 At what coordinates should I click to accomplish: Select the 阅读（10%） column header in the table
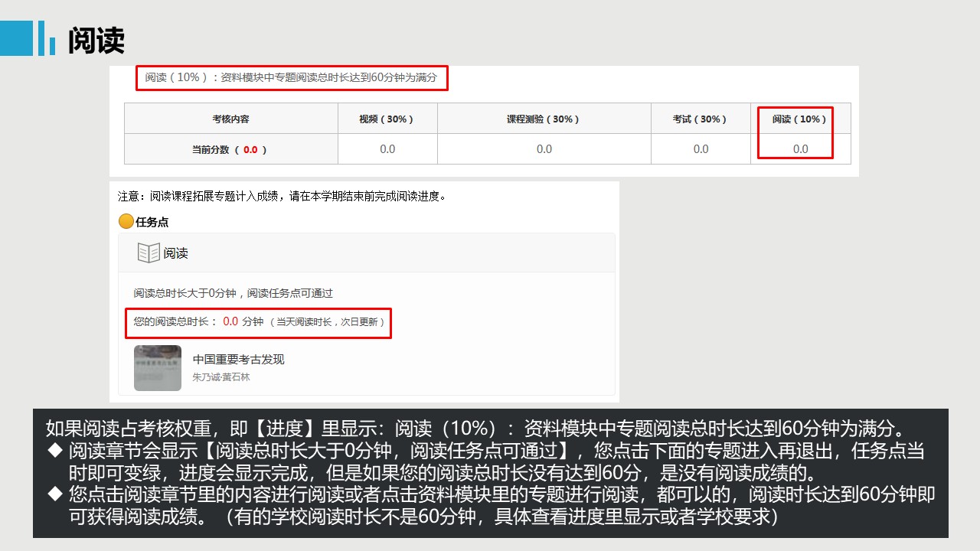(800, 119)
